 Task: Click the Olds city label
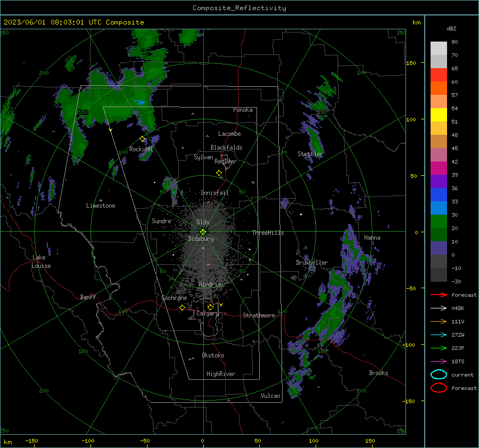(x=203, y=222)
